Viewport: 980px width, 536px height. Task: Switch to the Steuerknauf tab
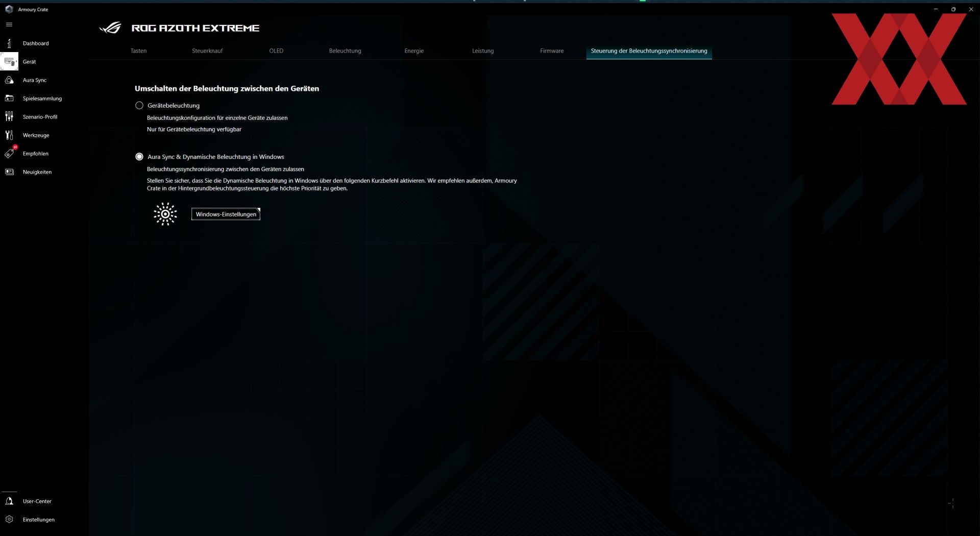pos(207,51)
